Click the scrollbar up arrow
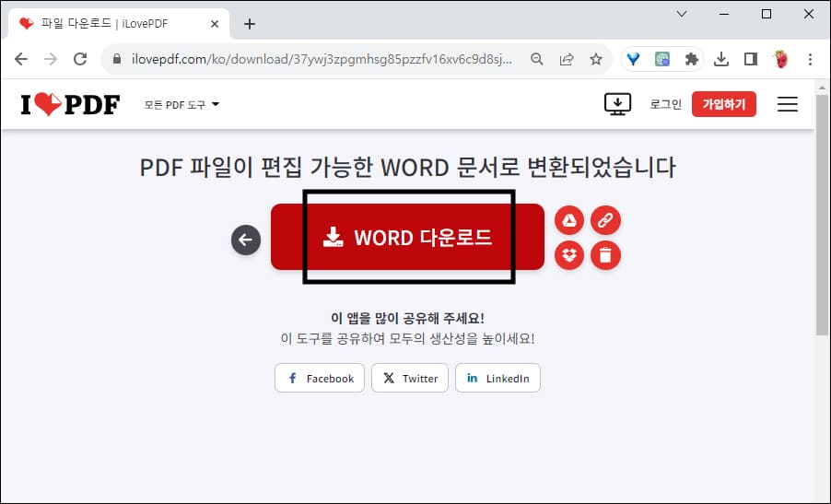Viewport: 831px width, 504px height. pyautogui.click(x=822, y=87)
